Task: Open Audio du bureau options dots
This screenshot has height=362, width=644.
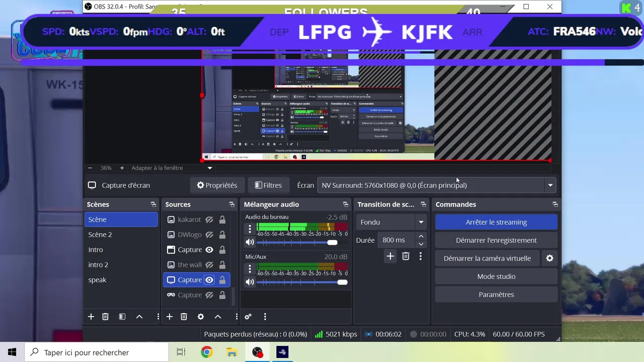Action: click(x=250, y=229)
